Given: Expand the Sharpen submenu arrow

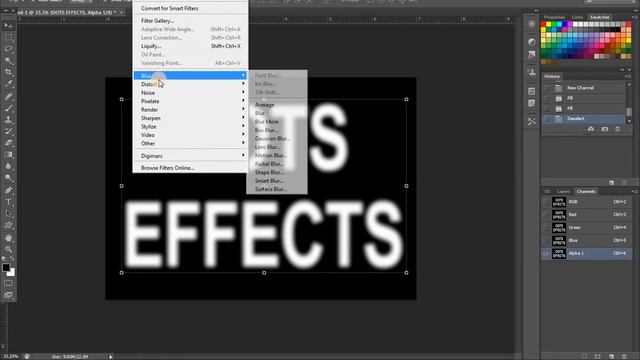Looking at the screenshot, I should click(x=243, y=118).
